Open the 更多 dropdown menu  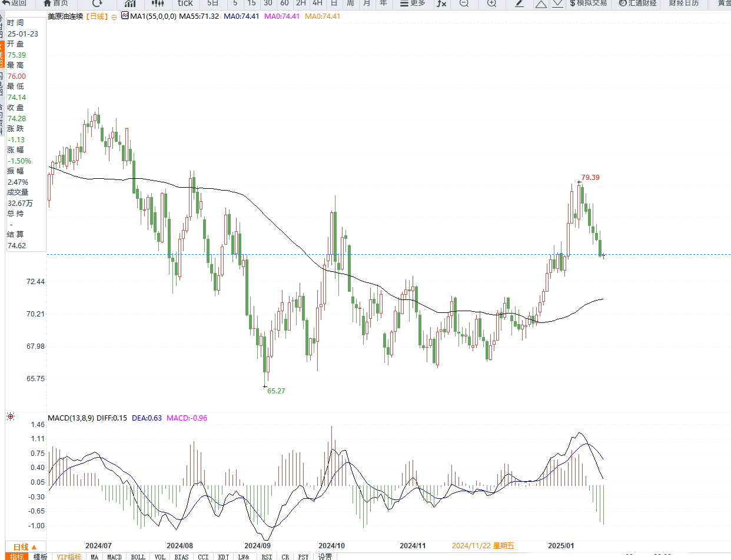click(x=412, y=3)
